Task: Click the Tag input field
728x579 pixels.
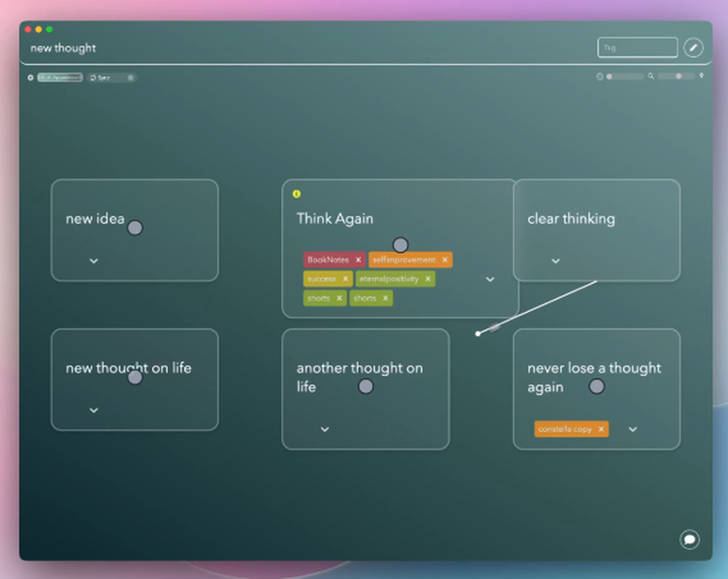Action: tap(638, 47)
